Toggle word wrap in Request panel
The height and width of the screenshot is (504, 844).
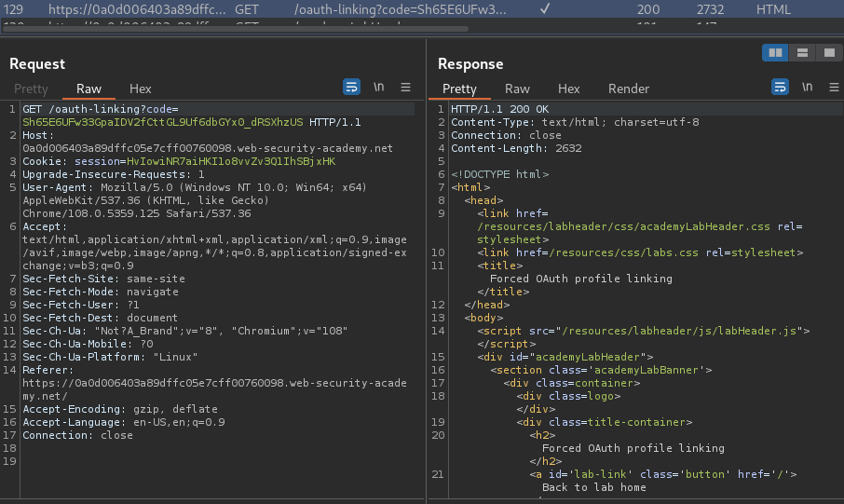351,87
